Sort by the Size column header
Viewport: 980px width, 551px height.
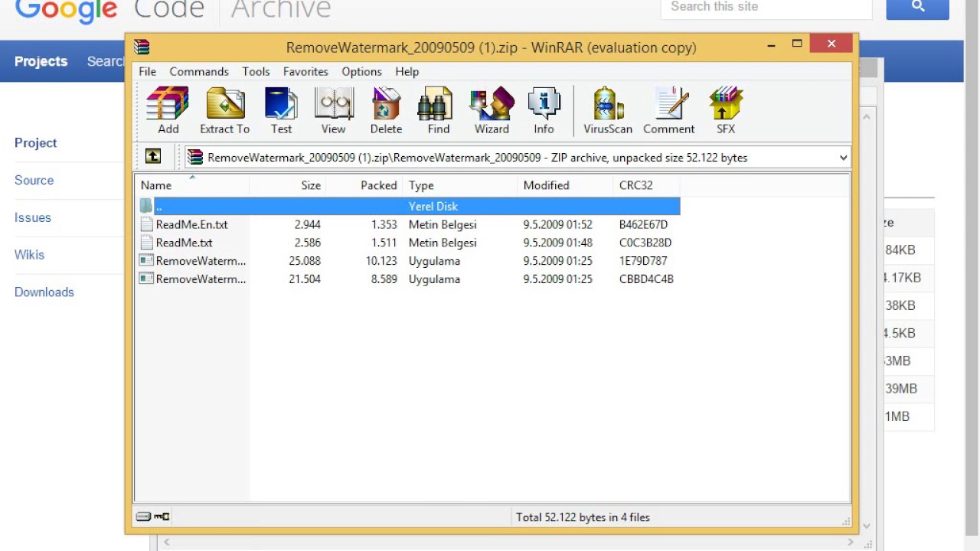pos(288,185)
